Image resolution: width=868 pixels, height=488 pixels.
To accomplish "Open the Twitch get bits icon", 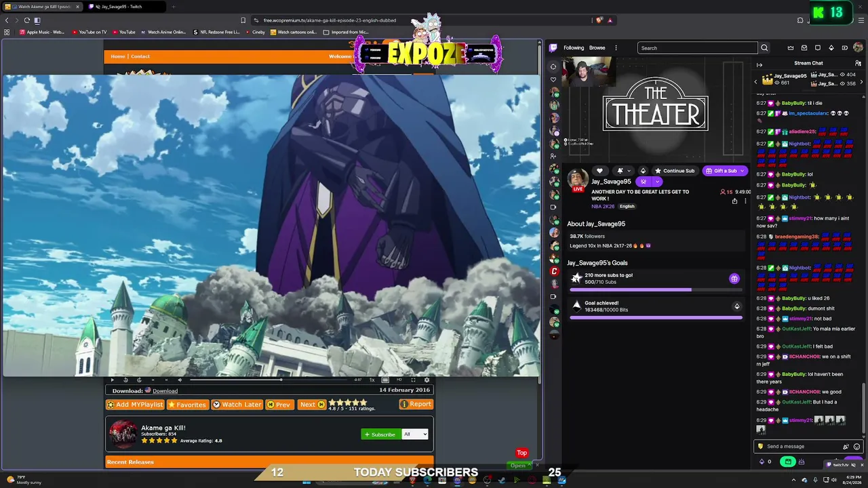I will (x=831, y=48).
